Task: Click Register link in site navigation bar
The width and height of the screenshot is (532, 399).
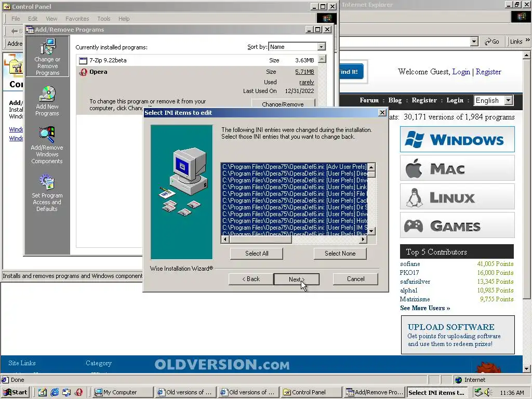Action: click(424, 100)
